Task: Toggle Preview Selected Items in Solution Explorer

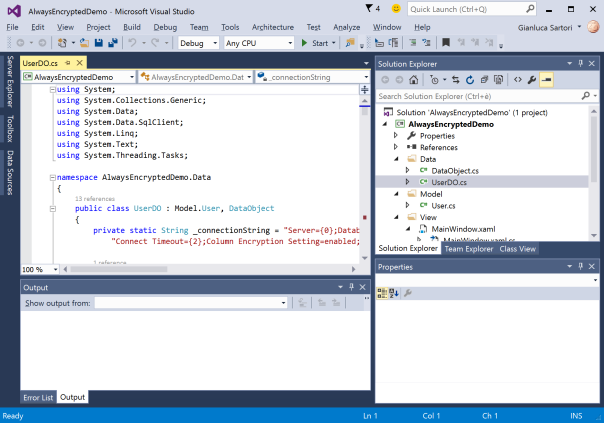Action: tap(547, 79)
